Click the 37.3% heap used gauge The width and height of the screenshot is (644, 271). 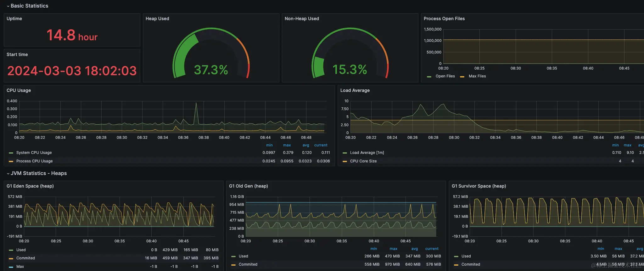[x=211, y=53]
